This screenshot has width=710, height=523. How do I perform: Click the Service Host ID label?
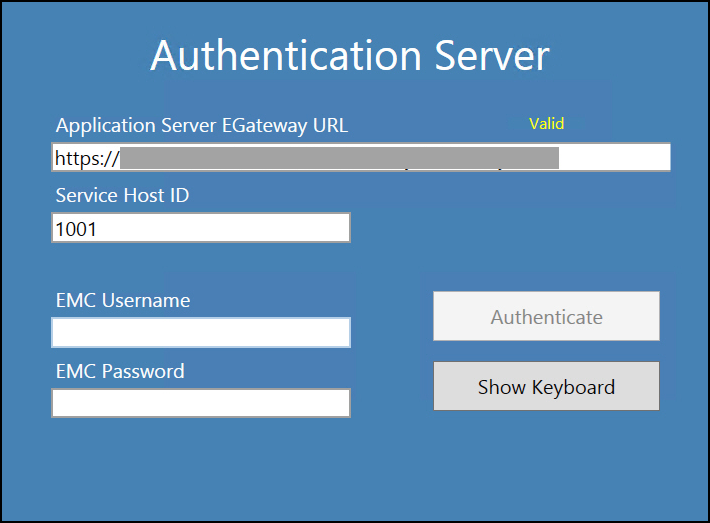(122, 196)
